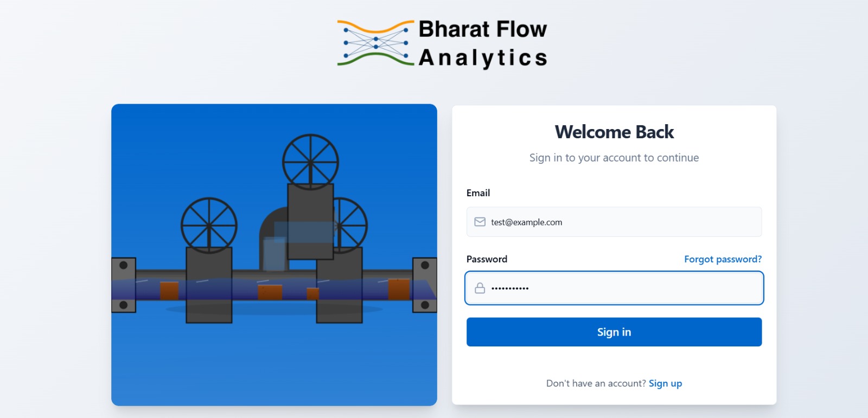Click the Bharat Flow Analytics title text
The width and height of the screenshot is (868, 418).
(483, 43)
